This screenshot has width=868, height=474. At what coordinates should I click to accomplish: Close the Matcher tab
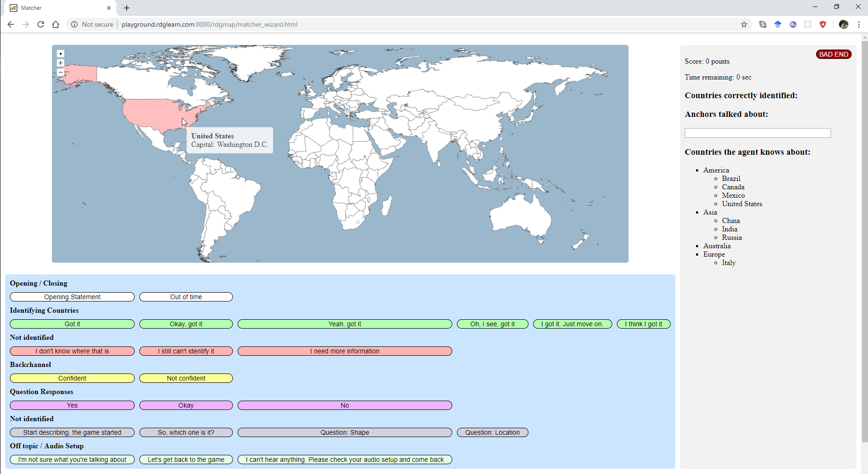[x=109, y=8]
